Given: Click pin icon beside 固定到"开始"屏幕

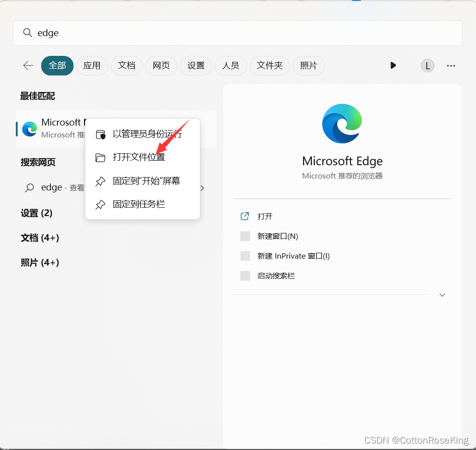Looking at the screenshot, I should (100, 181).
